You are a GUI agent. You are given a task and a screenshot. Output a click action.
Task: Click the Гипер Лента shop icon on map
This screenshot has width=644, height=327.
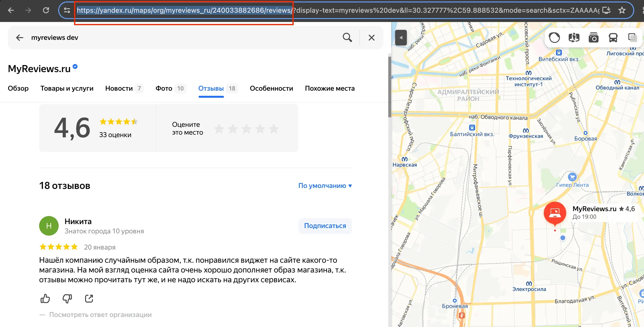pyautogui.click(x=572, y=177)
